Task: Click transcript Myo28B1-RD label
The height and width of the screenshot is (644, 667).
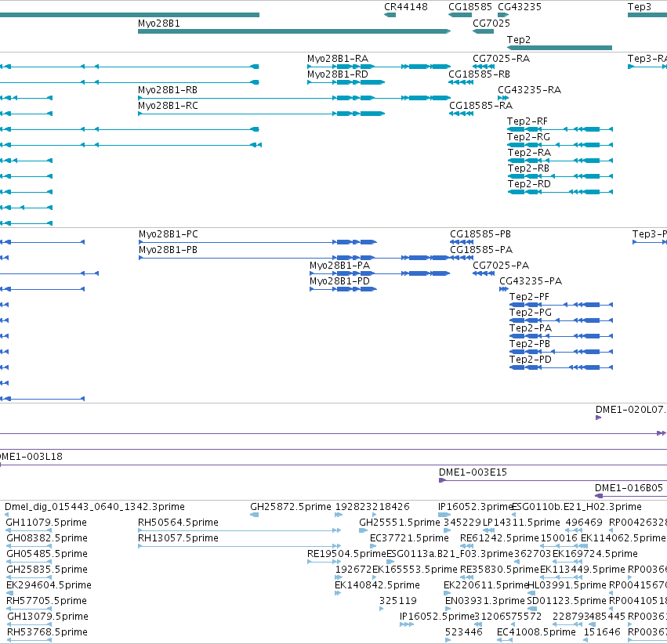Action: click(338, 74)
